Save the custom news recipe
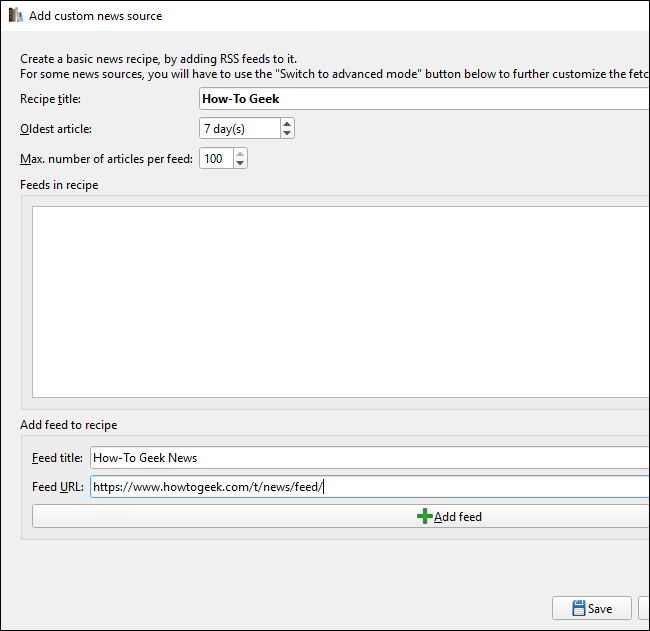 coord(592,608)
